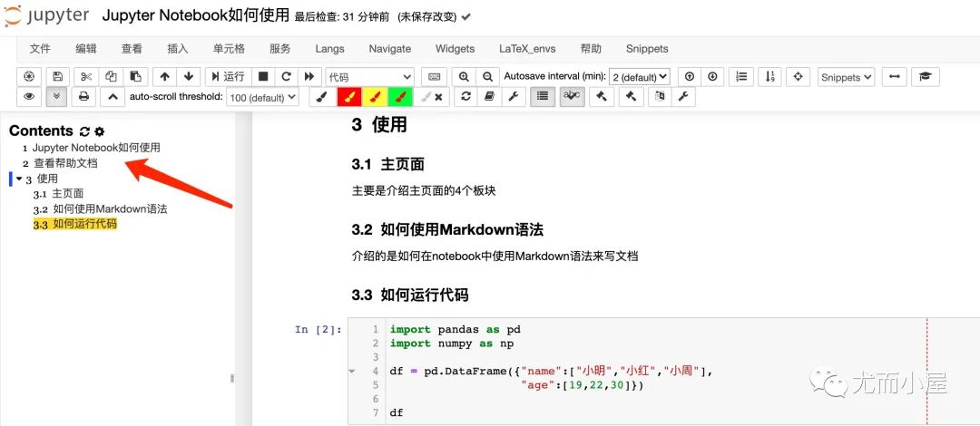The image size is (980, 426).
Task: Open the LaTeX_envs menu
Action: pyautogui.click(x=527, y=49)
